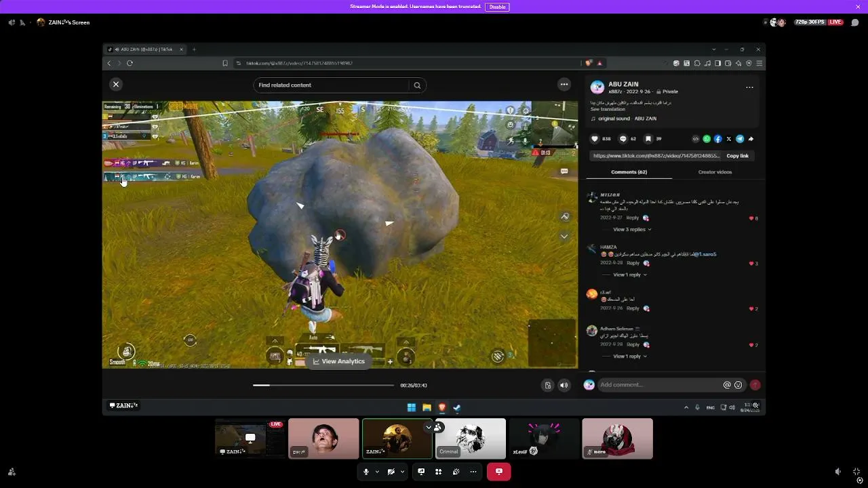Reload the browser page
Screen dimensions: 868x488
pos(130,63)
